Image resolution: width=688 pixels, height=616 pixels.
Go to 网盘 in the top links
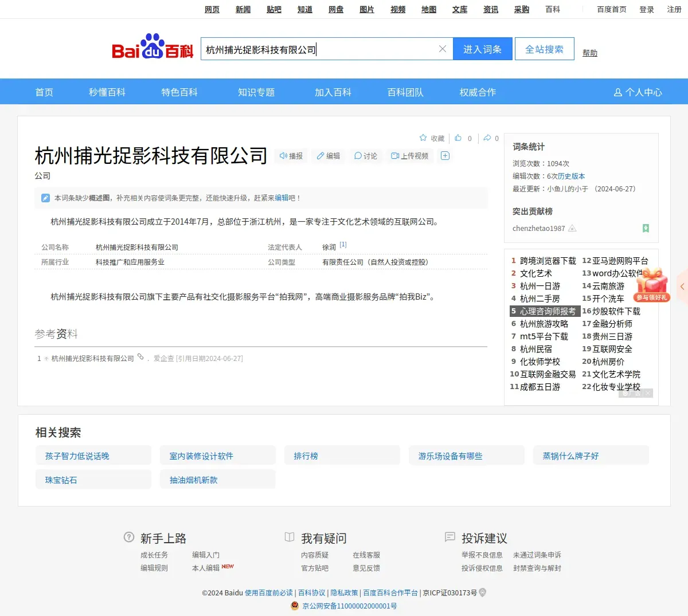336,9
